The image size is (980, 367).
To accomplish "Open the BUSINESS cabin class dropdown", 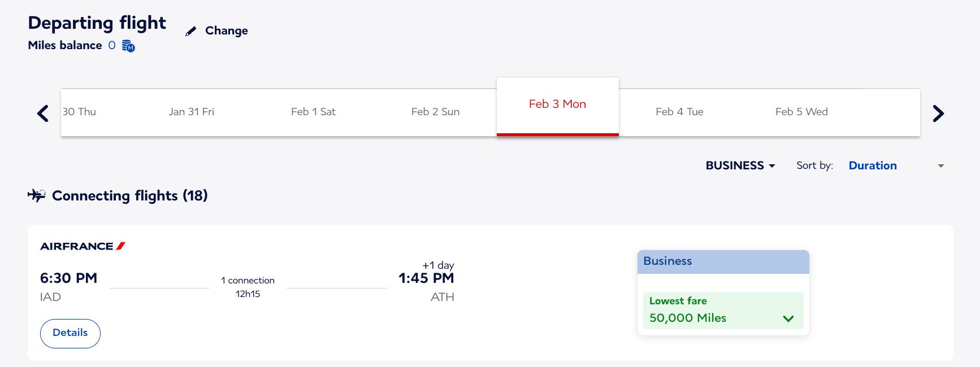I will click(x=740, y=165).
